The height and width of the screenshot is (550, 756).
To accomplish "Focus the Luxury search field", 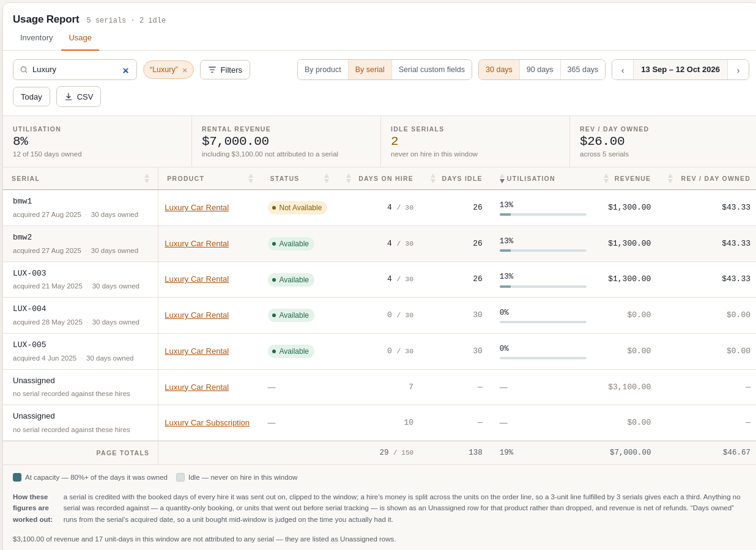I will click(x=75, y=70).
